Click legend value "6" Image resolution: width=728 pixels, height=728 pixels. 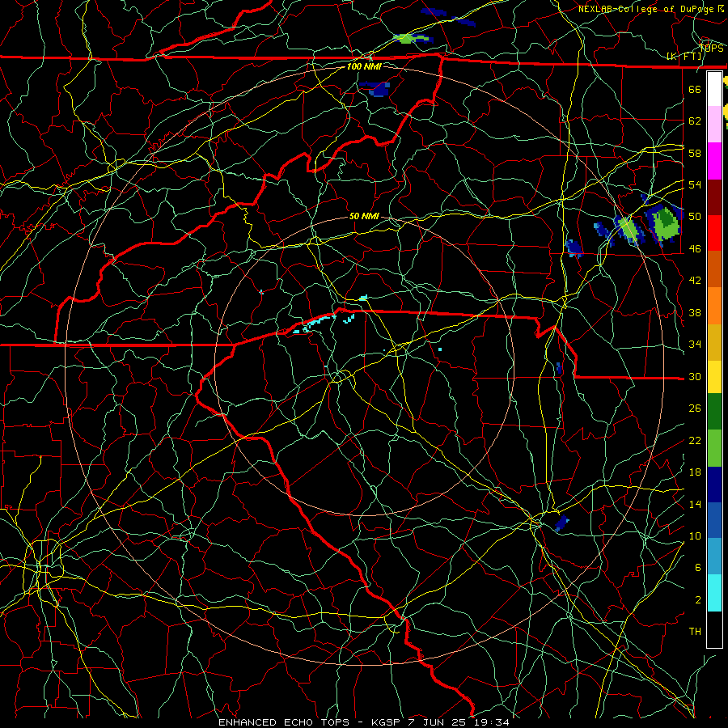697,567
